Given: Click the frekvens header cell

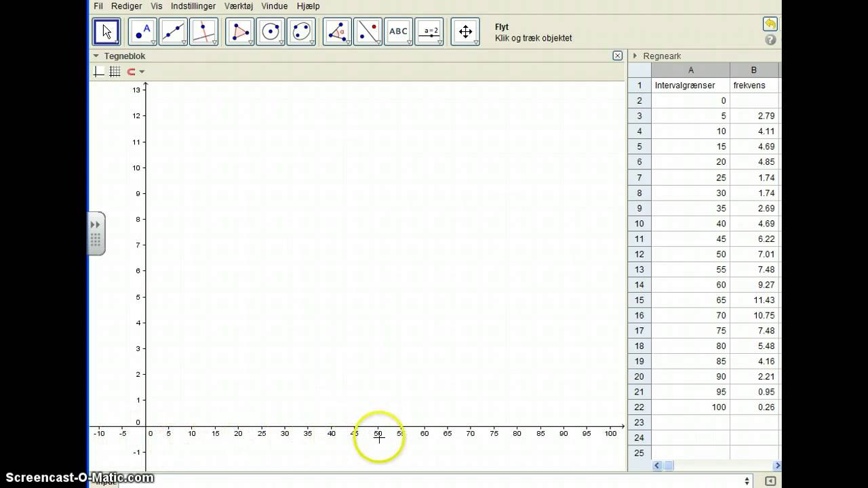Looking at the screenshot, I should [x=754, y=85].
